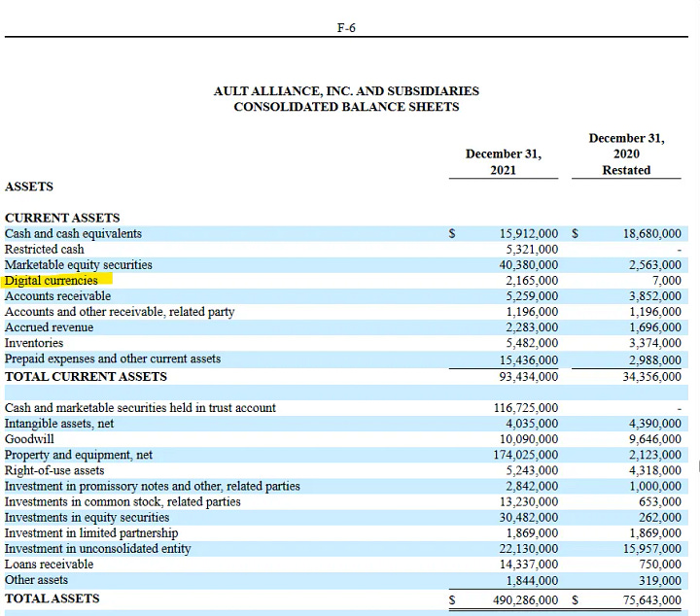Select Marketable equity securities label

point(79,265)
